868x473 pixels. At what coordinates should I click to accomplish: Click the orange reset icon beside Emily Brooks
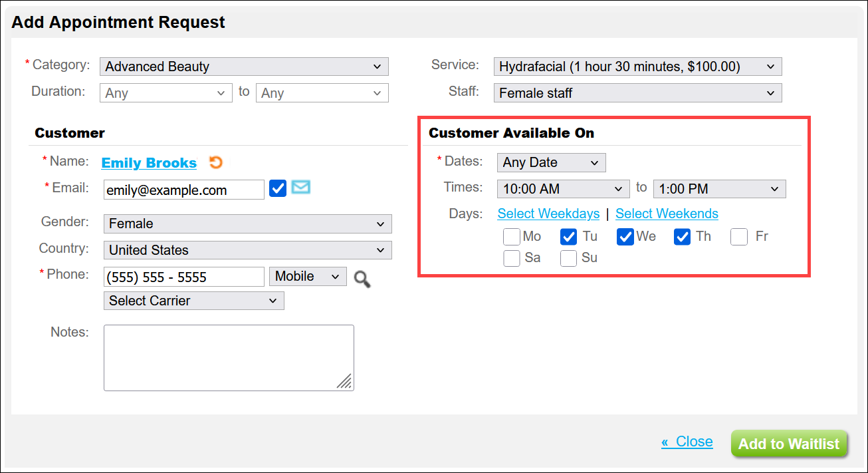pos(215,162)
